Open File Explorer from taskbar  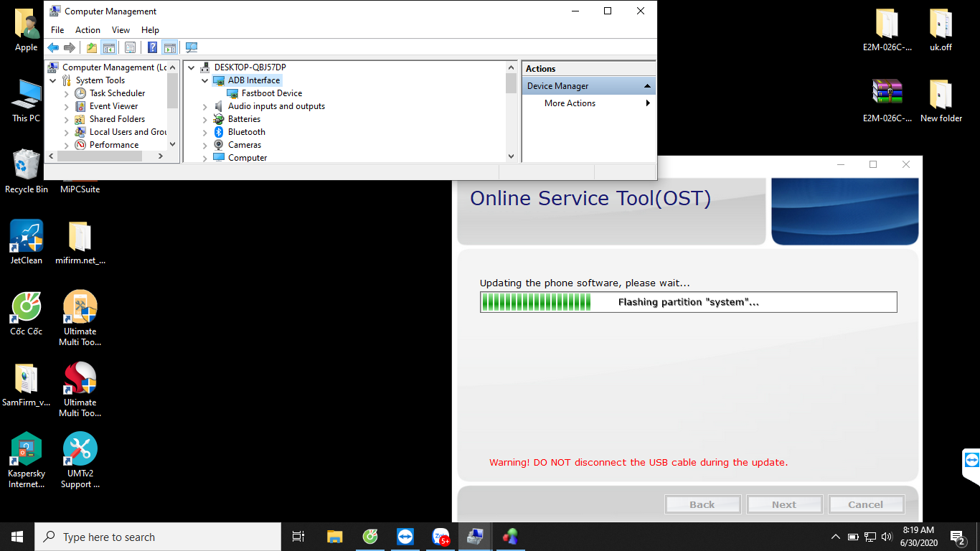pyautogui.click(x=335, y=537)
